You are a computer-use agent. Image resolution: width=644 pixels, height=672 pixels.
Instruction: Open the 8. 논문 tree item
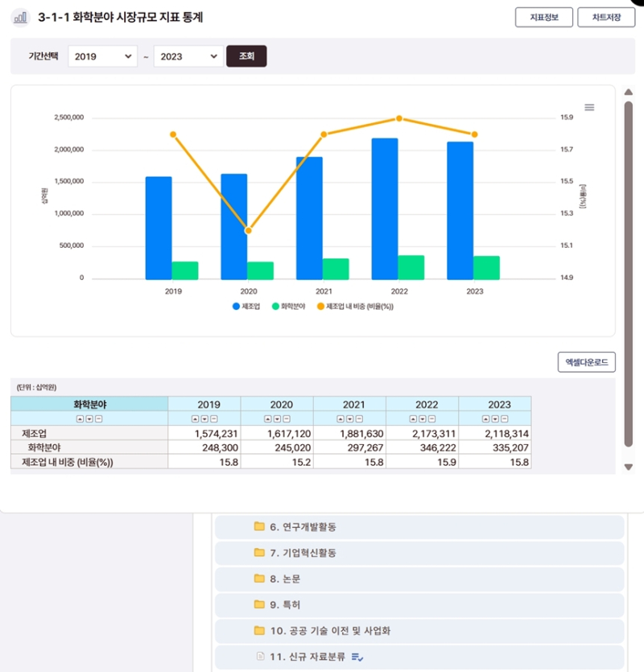[x=285, y=579]
